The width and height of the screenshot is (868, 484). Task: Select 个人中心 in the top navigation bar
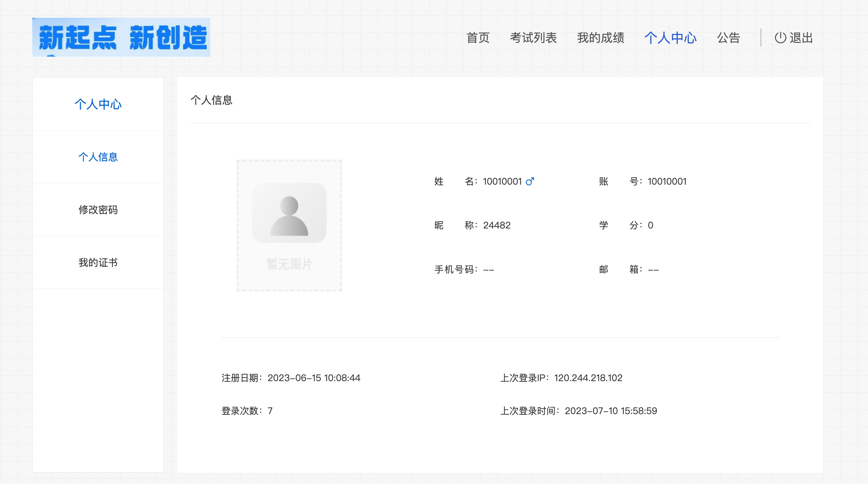point(670,38)
